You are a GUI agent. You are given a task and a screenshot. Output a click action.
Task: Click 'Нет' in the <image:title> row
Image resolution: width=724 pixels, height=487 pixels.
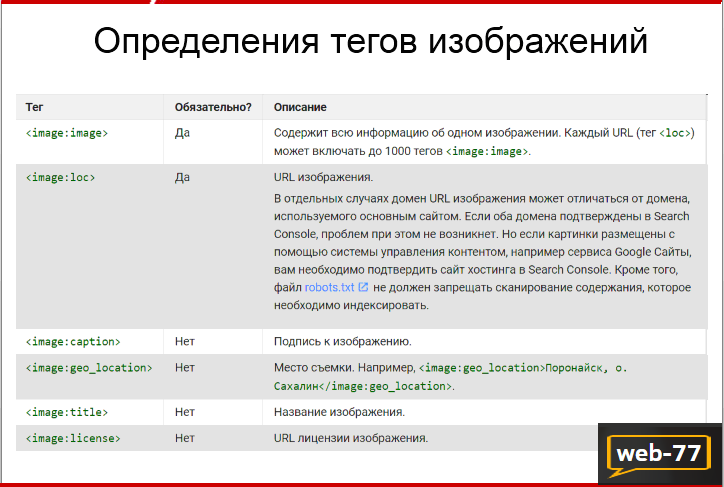point(185,412)
